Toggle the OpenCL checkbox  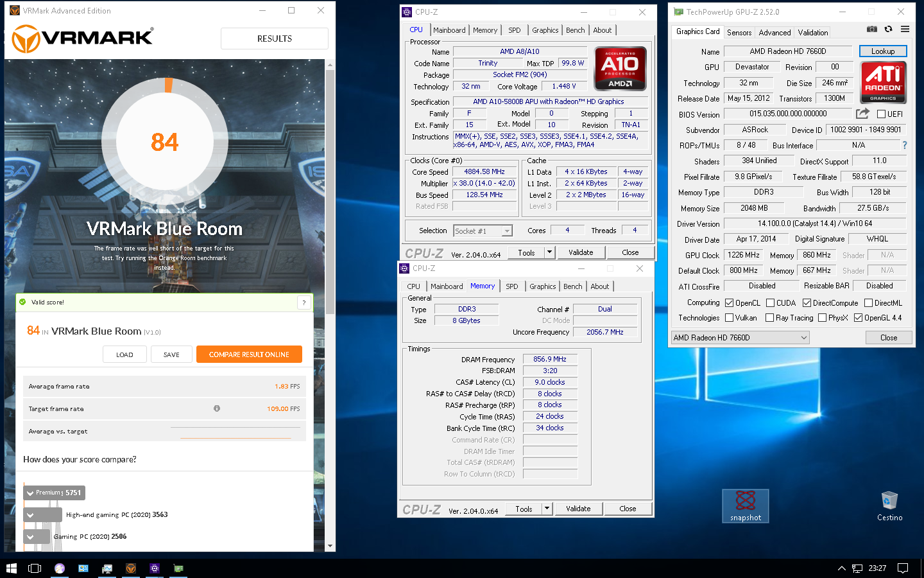(x=729, y=303)
